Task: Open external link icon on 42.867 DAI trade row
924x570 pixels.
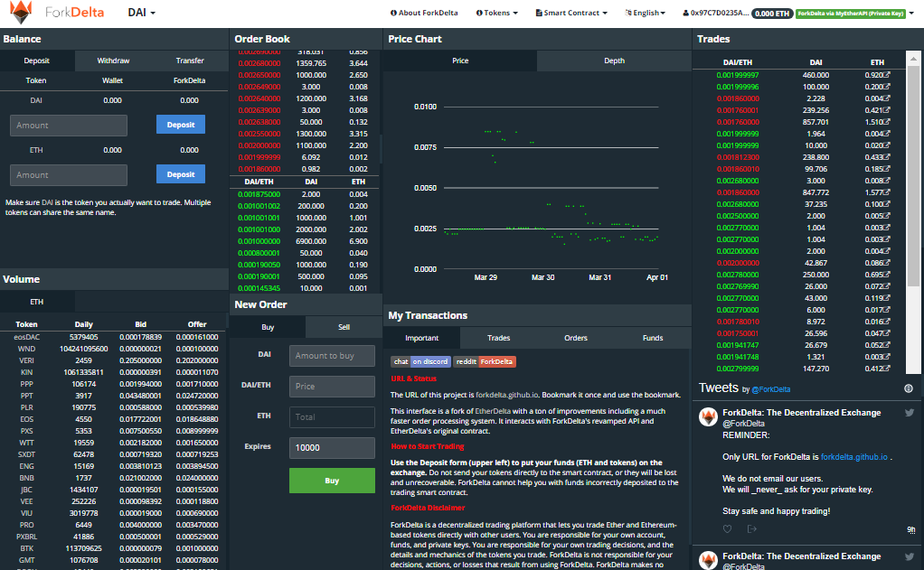Action: 887,263
